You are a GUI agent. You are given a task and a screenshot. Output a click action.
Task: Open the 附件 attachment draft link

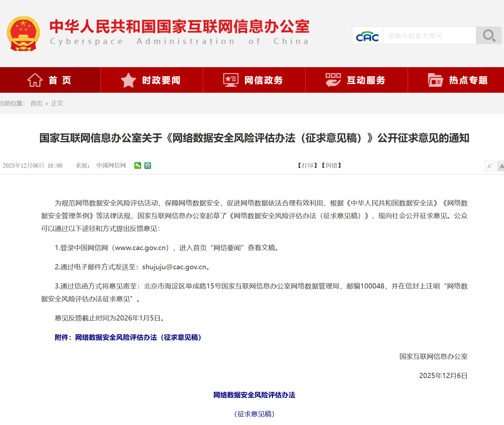[128, 337]
